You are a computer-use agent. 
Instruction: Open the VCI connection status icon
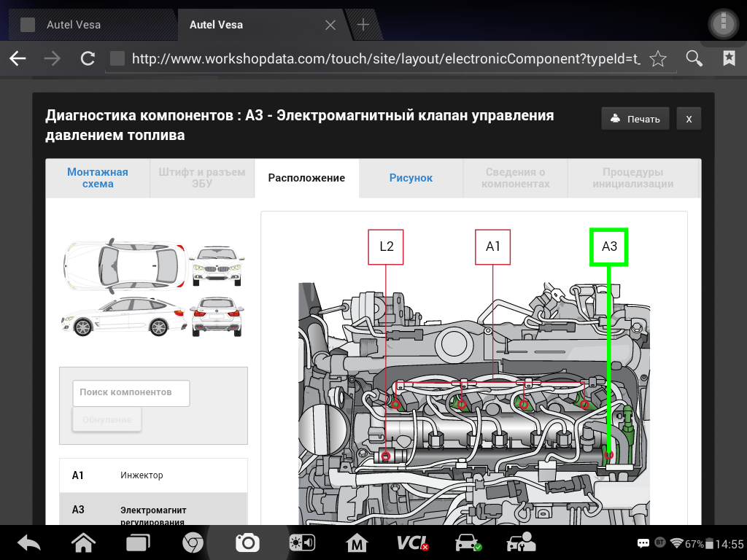click(x=413, y=542)
